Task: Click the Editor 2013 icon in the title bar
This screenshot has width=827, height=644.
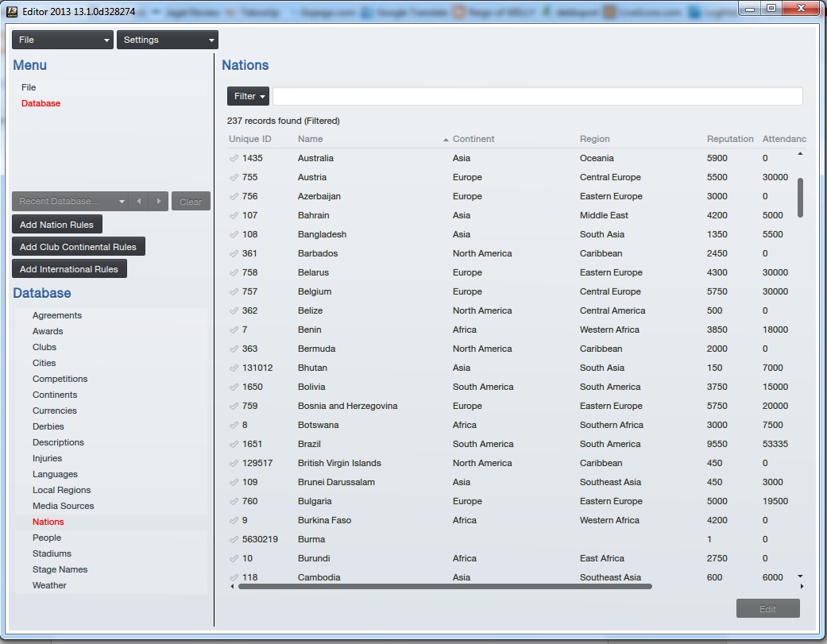Action: pyautogui.click(x=11, y=11)
